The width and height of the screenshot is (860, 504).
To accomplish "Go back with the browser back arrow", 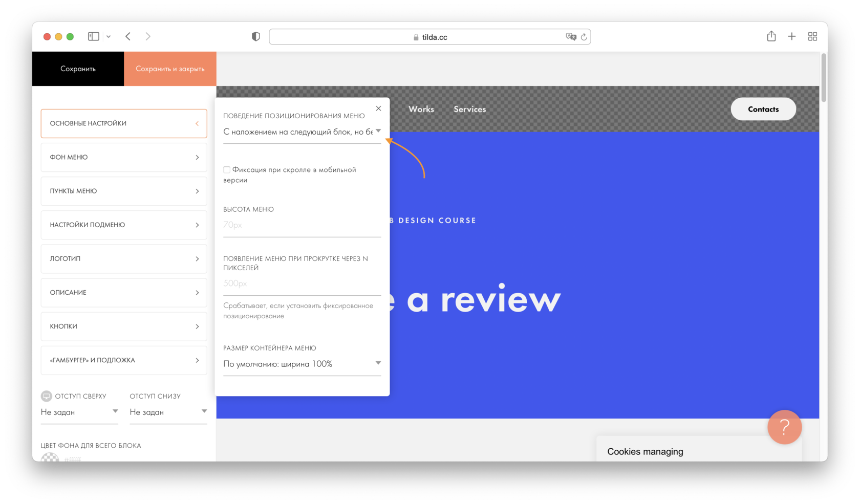I will click(128, 36).
